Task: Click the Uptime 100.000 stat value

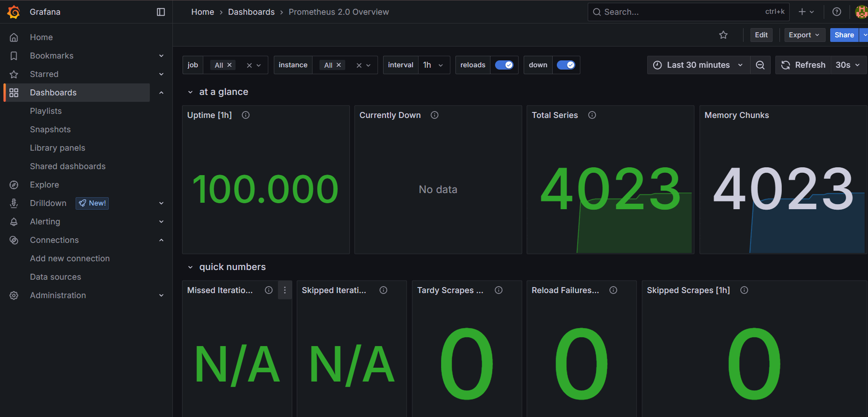Action: click(x=266, y=189)
